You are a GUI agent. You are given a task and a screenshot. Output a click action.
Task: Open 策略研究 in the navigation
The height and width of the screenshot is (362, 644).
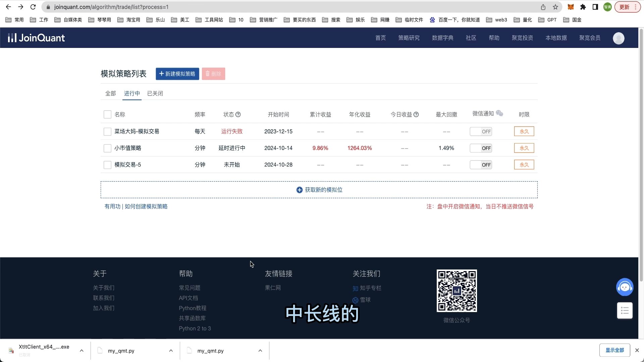pyautogui.click(x=409, y=38)
